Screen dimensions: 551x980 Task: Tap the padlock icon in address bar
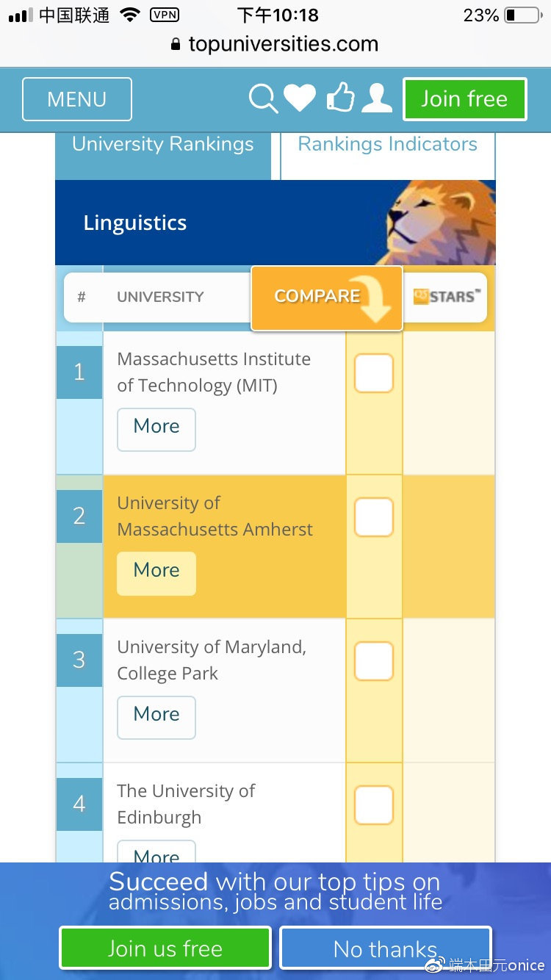point(175,44)
